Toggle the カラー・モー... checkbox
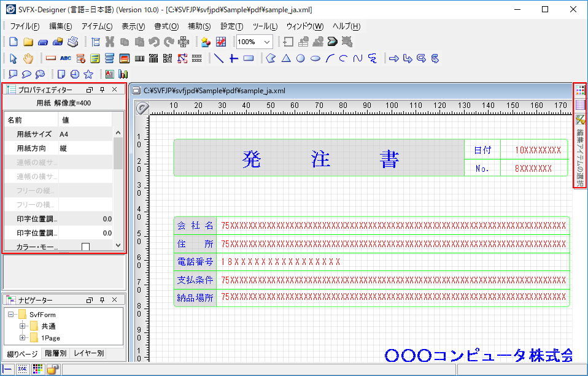This screenshot has height=376, width=588. tap(85, 247)
